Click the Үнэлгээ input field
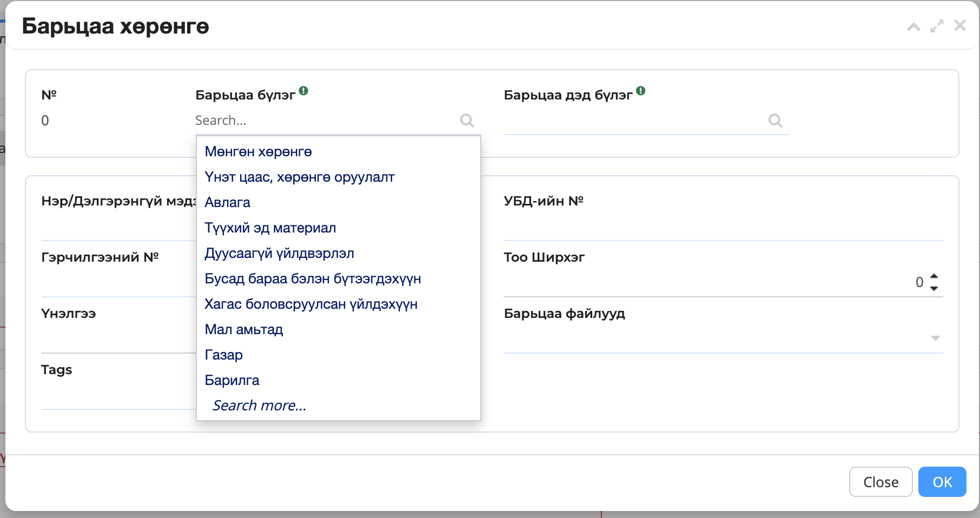980x518 pixels. pyautogui.click(x=118, y=338)
